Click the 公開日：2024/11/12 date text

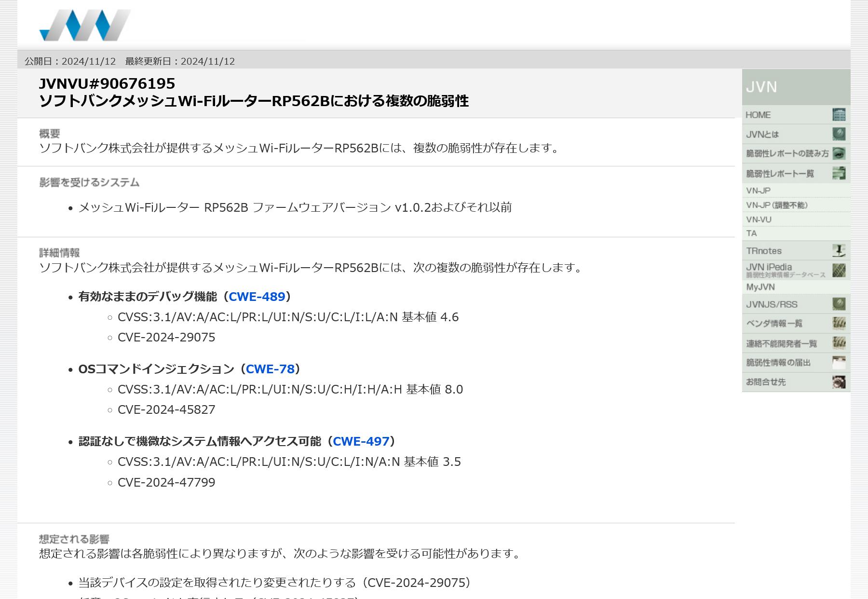pyautogui.click(x=70, y=61)
